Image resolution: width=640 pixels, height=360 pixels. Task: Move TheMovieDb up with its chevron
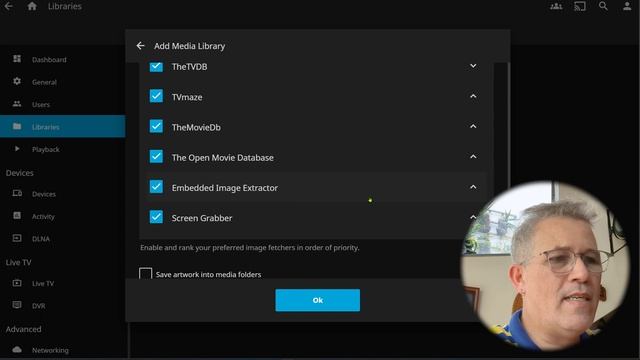click(x=473, y=127)
